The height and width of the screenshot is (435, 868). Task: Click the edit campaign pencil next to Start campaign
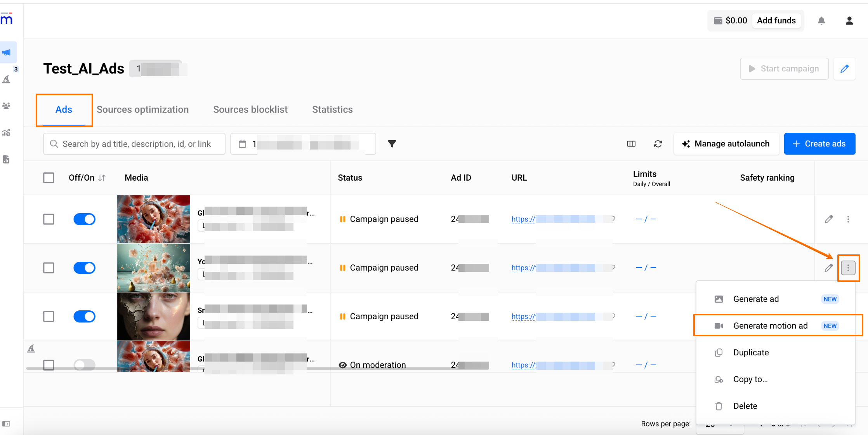click(844, 69)
